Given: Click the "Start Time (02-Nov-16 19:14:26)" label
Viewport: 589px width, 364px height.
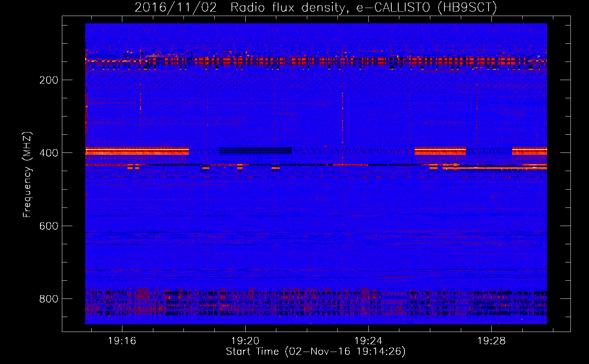Looking at the screenshot, I should click(316, 352).
